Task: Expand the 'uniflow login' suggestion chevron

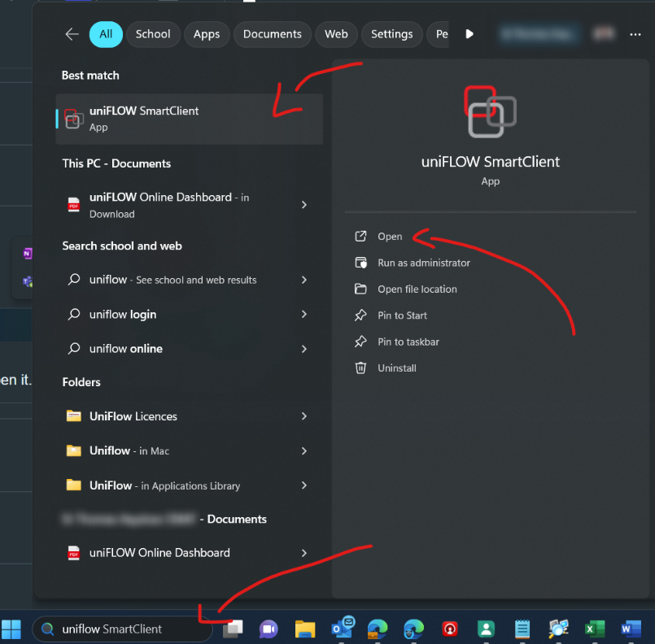Action: (304, 314)
